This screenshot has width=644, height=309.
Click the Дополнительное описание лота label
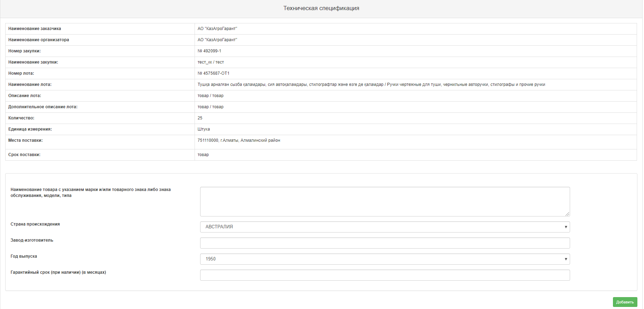point(43,107)
